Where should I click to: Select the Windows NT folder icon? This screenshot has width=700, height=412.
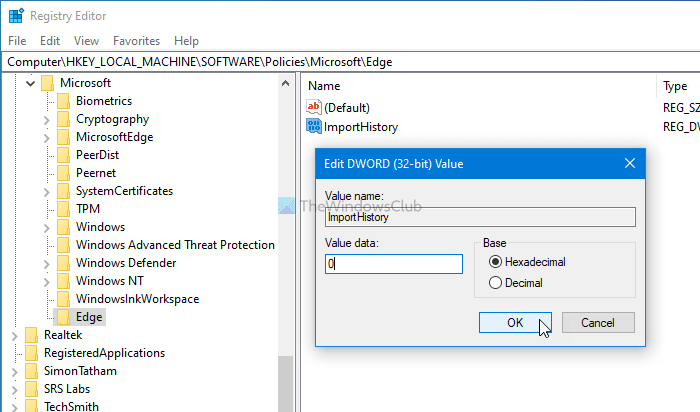[x=63, y=281]
